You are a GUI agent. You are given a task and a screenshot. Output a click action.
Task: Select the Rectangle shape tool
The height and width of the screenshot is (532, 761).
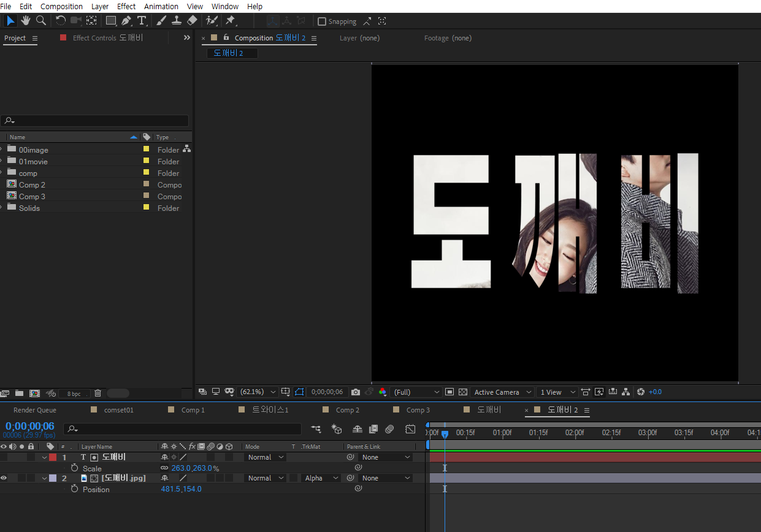(111, 21)
